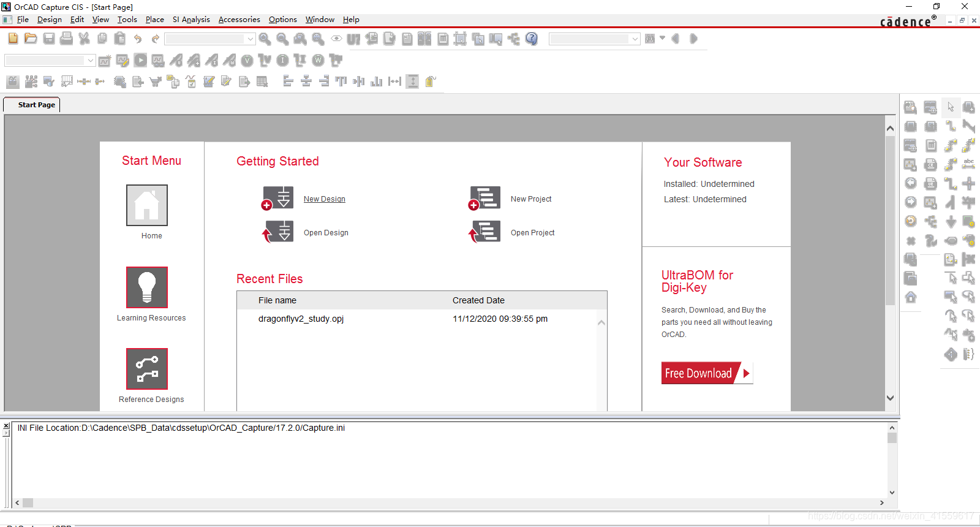
Task: Click the search next right arrow
Action: click(x=693, y=39)
